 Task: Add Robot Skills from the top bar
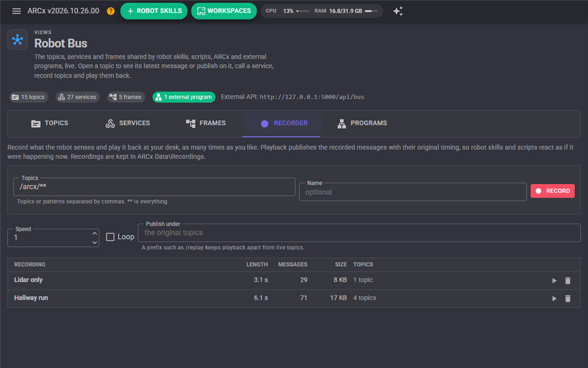point(154,11)
